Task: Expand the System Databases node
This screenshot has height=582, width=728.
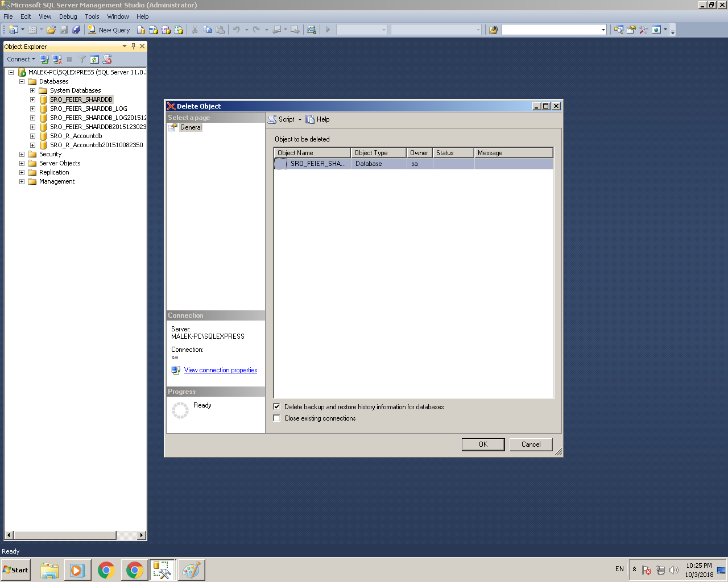Action: [32, 90]
